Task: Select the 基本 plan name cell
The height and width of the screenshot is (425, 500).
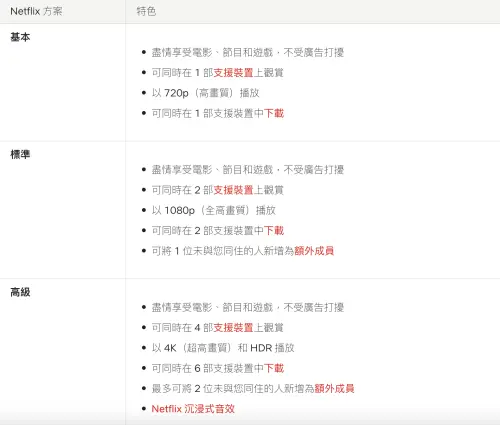Action: coord(20,37)
